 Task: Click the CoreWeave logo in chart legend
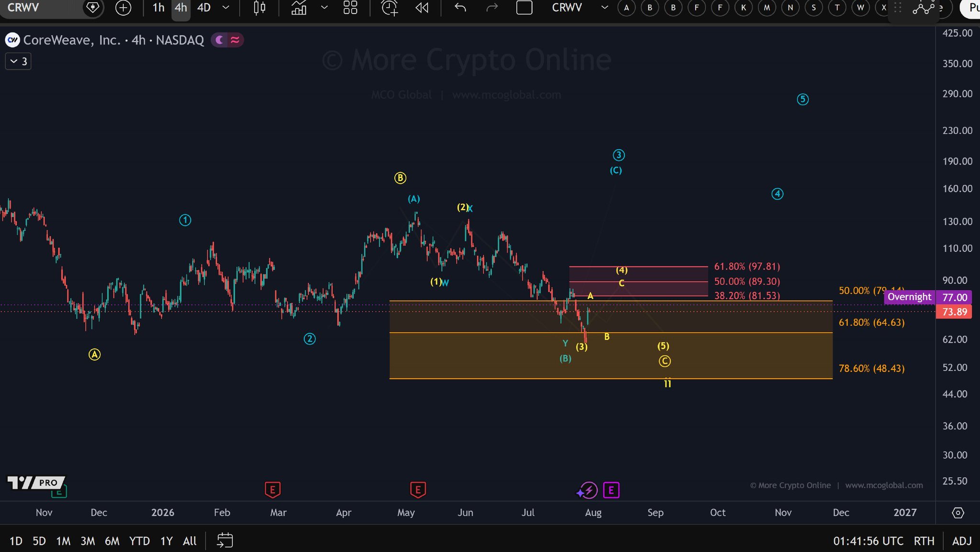(x=12, y=40)
